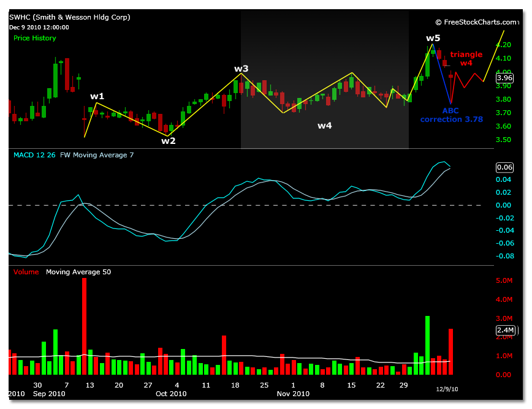Select the SWHC Smith & Wesson ticker title

pos(69,18)
